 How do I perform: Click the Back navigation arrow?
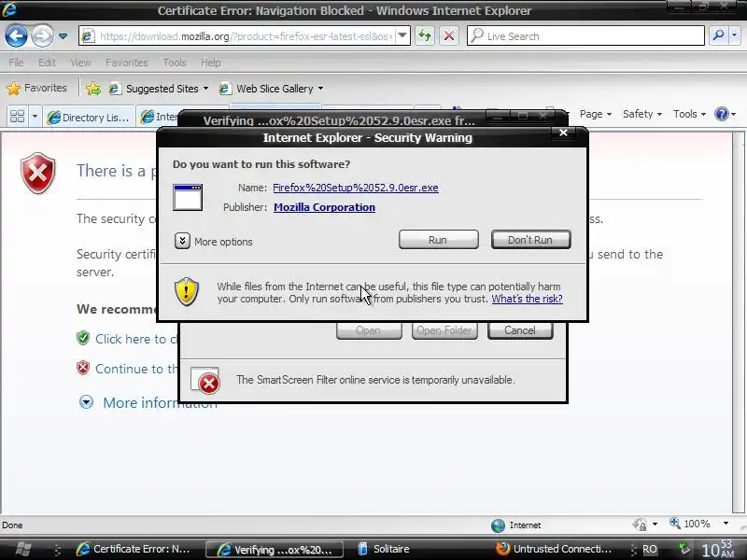[16, 36]
